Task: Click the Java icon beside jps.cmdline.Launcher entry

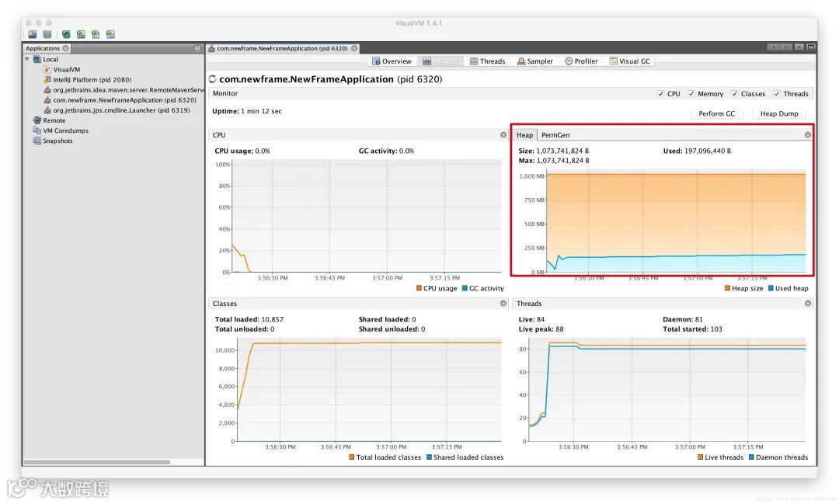Action: coord(47,110)
